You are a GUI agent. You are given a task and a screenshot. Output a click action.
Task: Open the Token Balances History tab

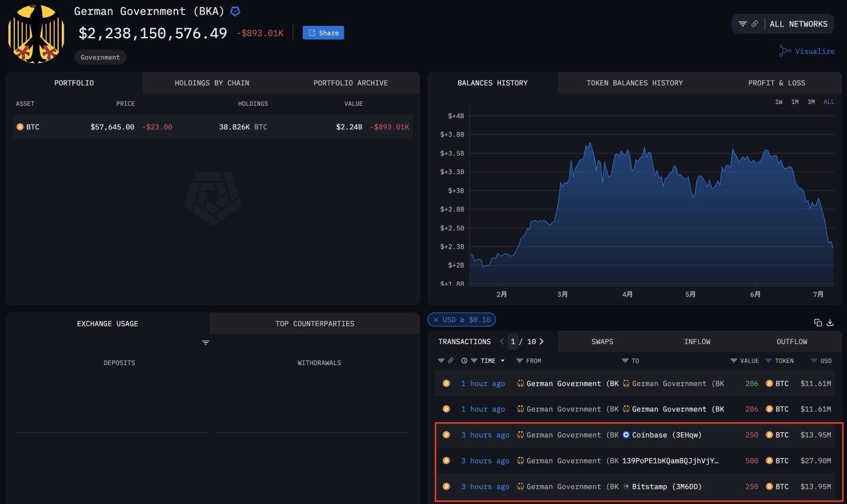(x=635, y=83)
